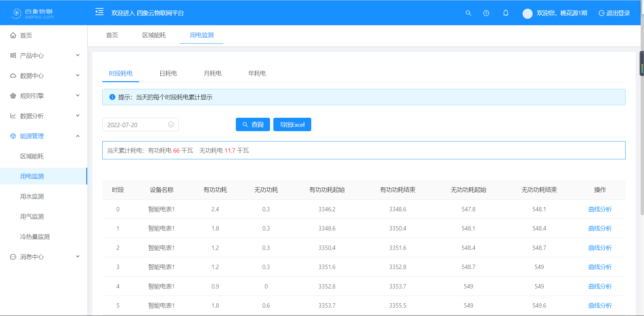Expand the 产品中心 sidebar menu
644x316 pixels.
[44, 55]
